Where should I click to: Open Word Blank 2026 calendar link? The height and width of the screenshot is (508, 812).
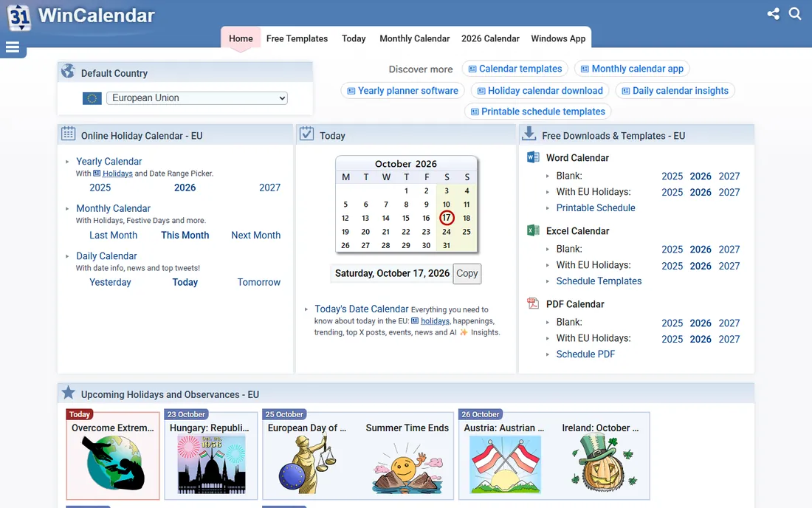coord(700,176)
